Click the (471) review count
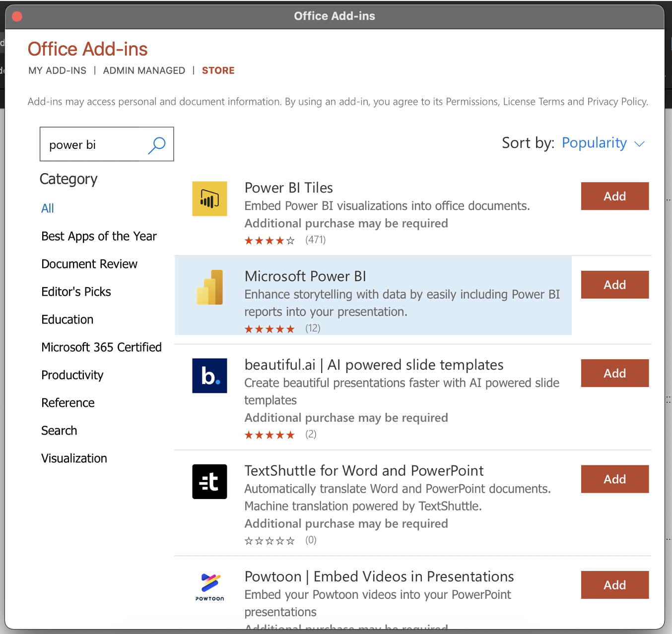This screenshot has width=672, height=634. click(316, 240)
